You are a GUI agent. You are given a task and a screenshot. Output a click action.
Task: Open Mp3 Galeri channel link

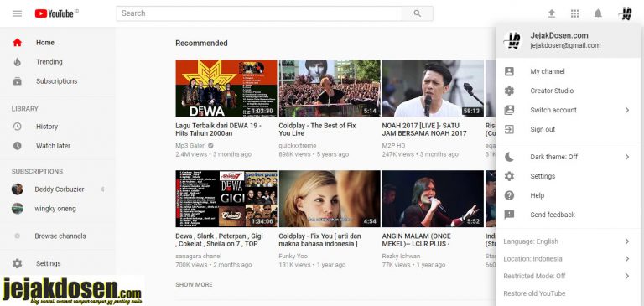pos(190,145)
